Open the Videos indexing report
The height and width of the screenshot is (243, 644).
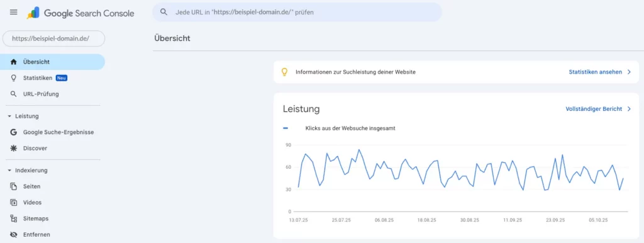tap(33, 203)
